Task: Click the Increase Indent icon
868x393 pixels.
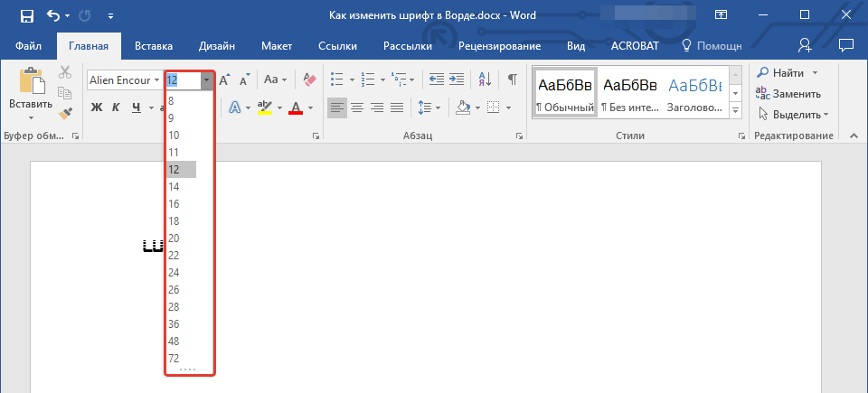Action: (457, 80)
